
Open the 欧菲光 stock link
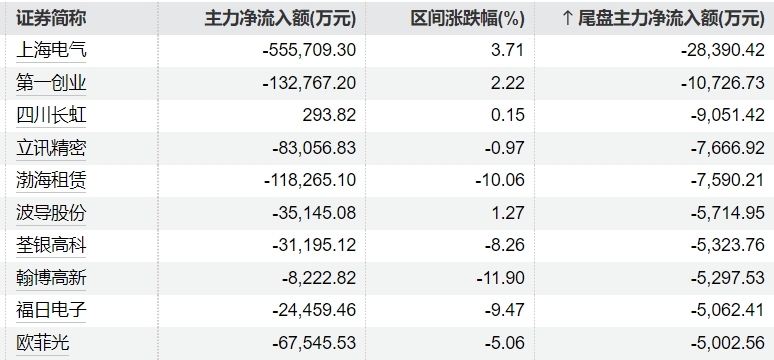coord(42,343)
